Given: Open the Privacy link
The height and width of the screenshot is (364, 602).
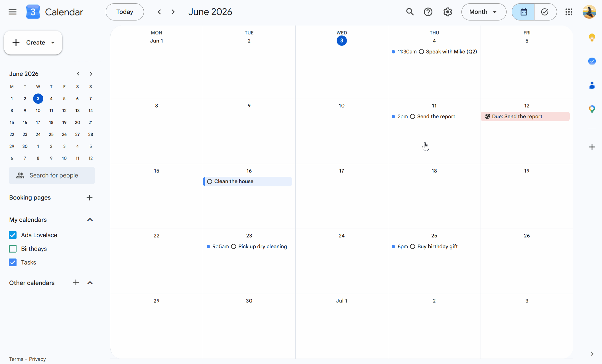Looking at the screenshot, I should click(37, 359).
